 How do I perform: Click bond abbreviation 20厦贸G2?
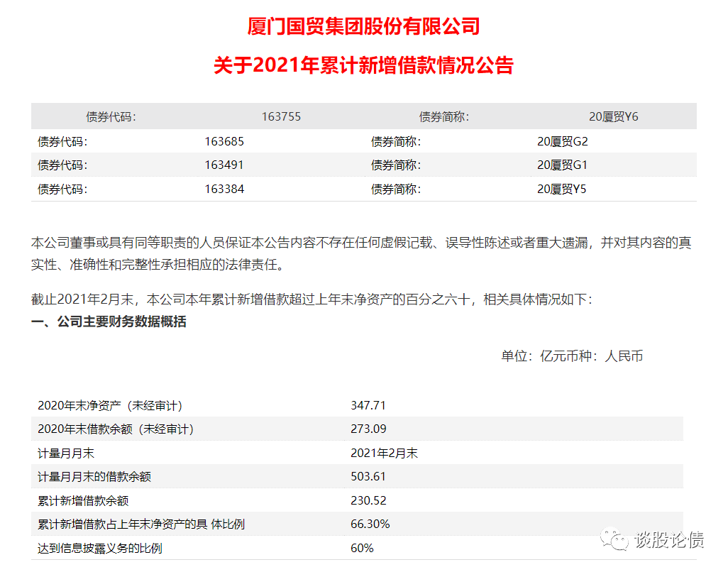tap(562, 141)
